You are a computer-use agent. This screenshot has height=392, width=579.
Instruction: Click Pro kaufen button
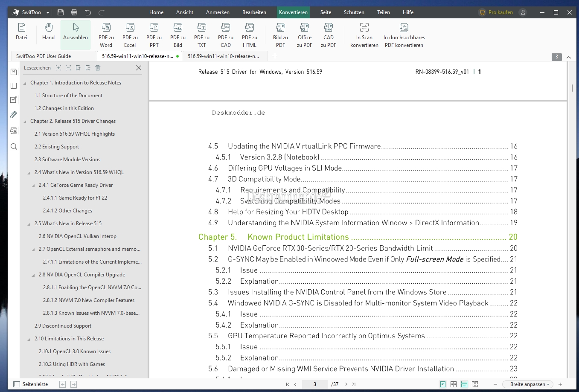pyautogui.click(x=496, y=12)
